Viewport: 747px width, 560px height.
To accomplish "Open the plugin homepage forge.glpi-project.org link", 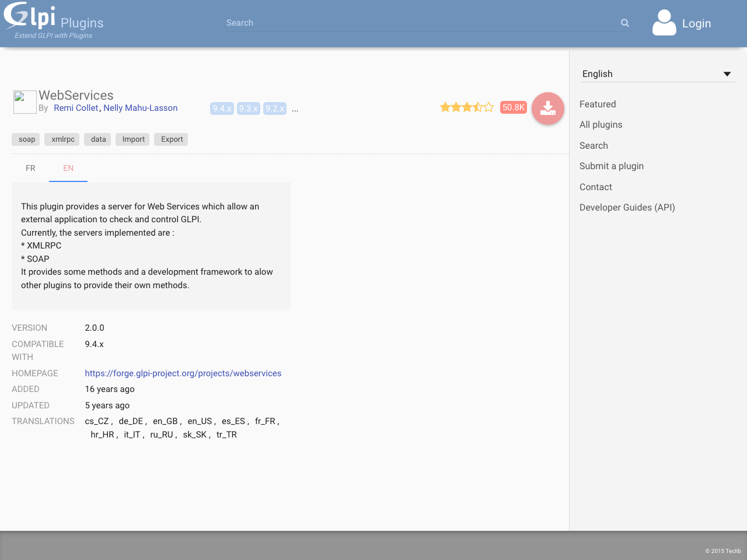I will tap(183, 373).
